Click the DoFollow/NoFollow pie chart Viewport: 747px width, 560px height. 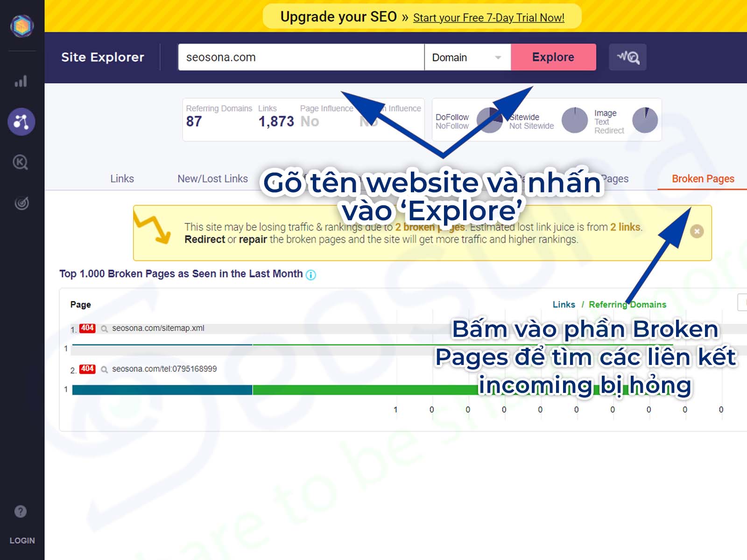point(489,120)
